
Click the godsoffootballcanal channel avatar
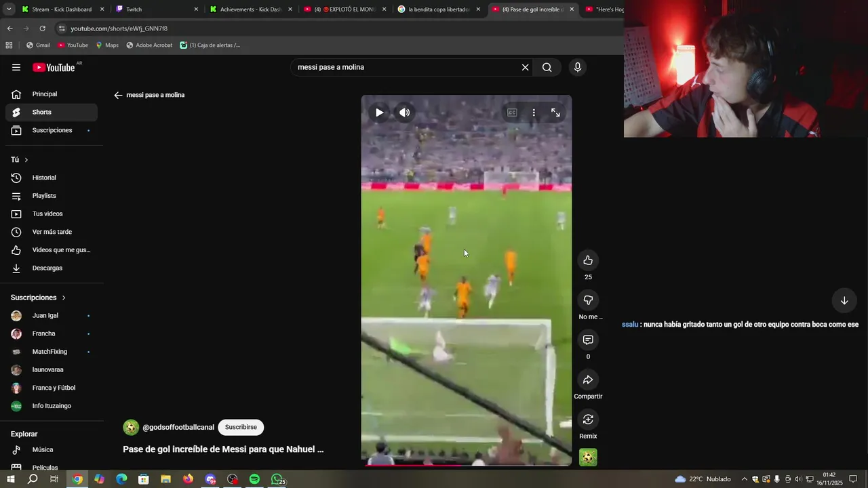[131, 428]
